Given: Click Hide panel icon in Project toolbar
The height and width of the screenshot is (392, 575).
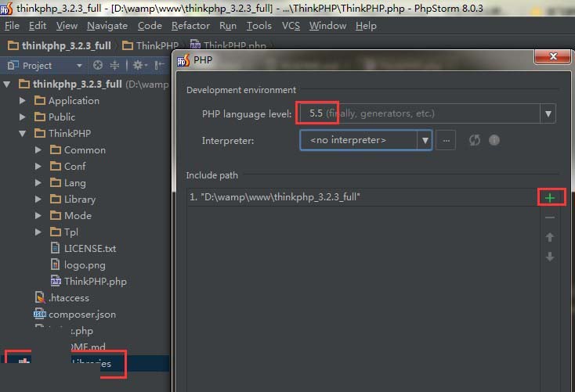Looking at the screenshot, I should (159, 65).
